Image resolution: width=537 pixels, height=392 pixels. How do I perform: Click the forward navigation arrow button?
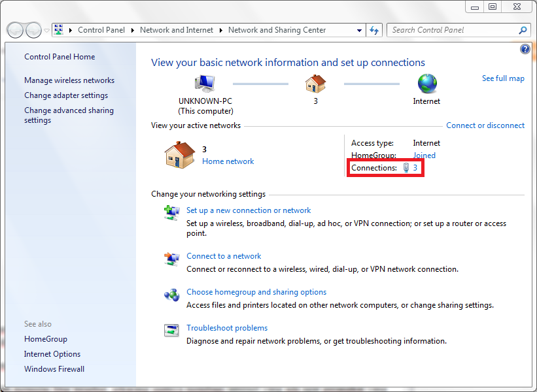point(33,31)
